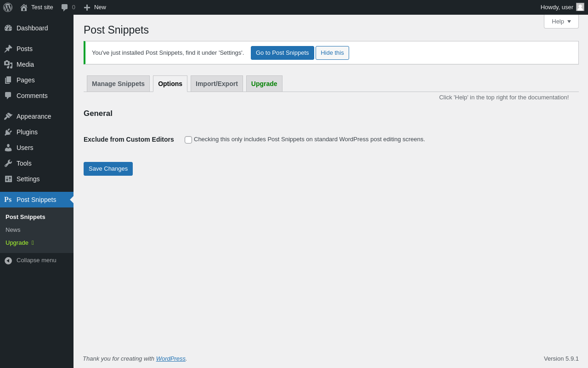Click the Appearance paintbrush icon
Viewport: 588px width, 368px height.
8,116
